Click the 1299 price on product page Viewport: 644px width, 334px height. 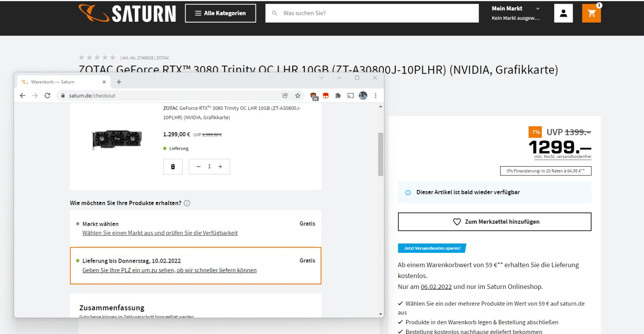[559, 147]
